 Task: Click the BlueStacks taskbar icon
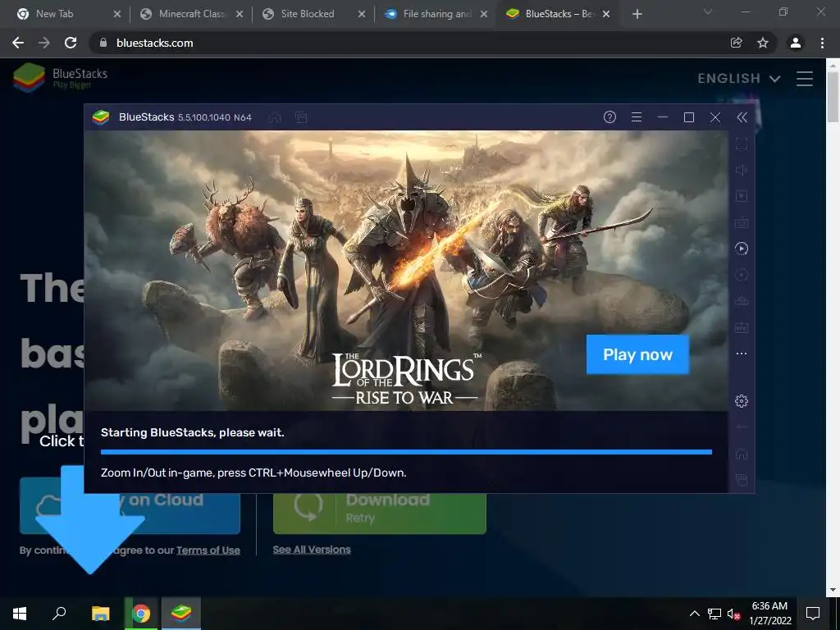point(181,614)
